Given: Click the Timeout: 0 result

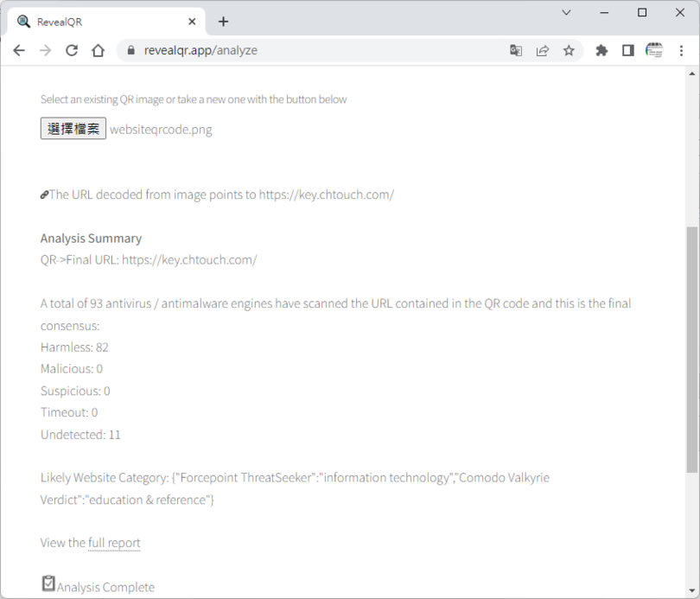Looking at the screenshot, I should click(x=69, y=412).
